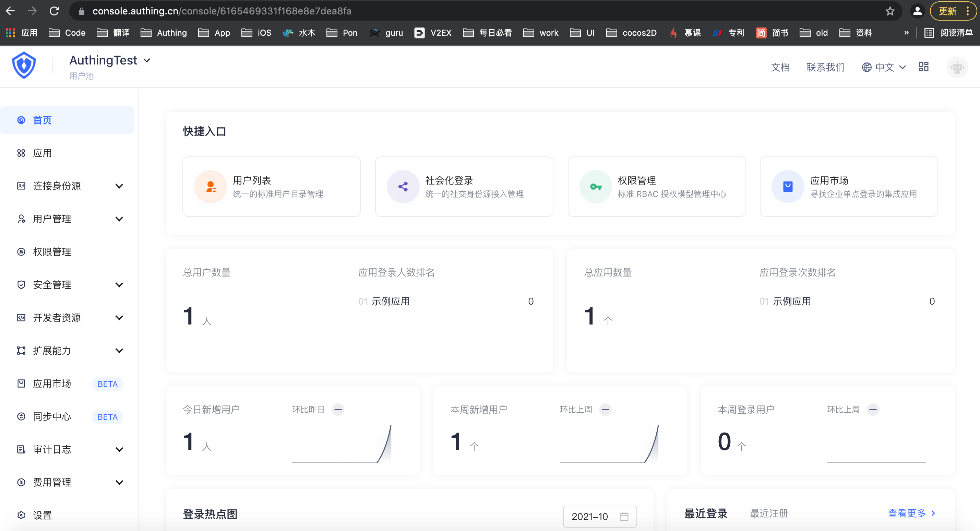980x531 pixels.
Task: Click the 费用管理 currency icon
Action: [21, 482]
